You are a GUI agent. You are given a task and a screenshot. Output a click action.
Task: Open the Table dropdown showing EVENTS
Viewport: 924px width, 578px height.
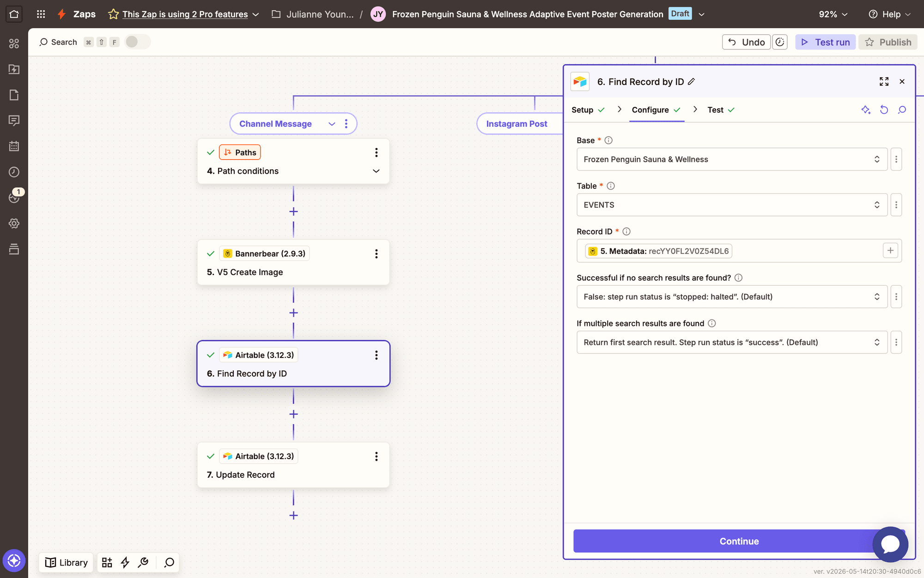pyautogui.click(x=732, y=205)
